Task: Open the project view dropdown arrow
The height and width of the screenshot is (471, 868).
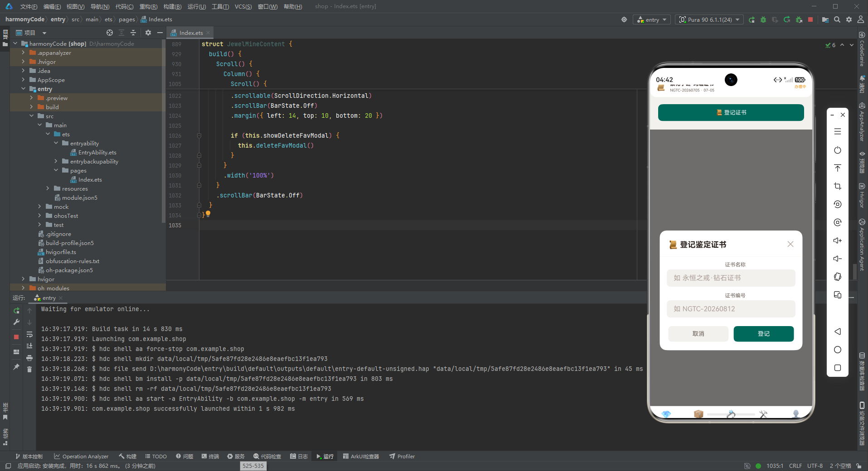Action: coord(44,33)
